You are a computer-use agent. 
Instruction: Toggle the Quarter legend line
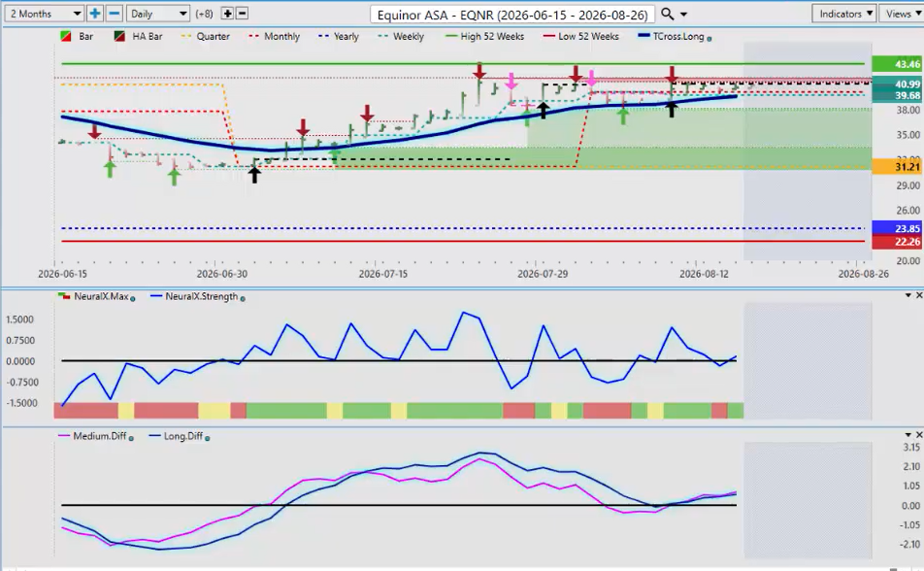pyautogui.click(x=206, y=37)
